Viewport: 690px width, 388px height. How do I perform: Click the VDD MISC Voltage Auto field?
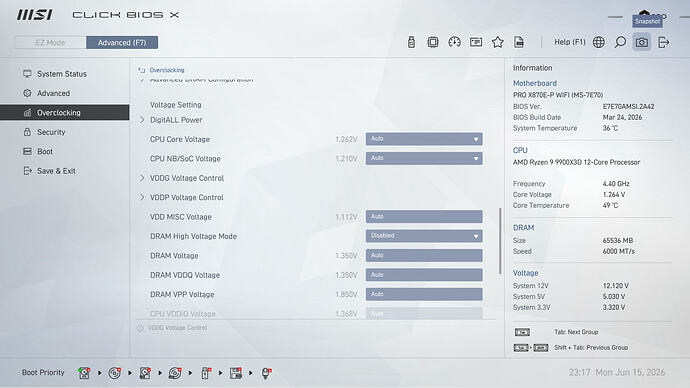424,217
